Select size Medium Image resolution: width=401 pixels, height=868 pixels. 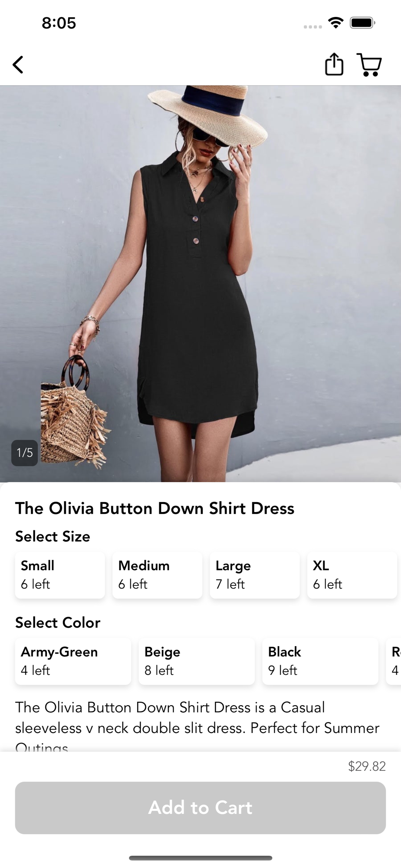(x=157, y=575)
